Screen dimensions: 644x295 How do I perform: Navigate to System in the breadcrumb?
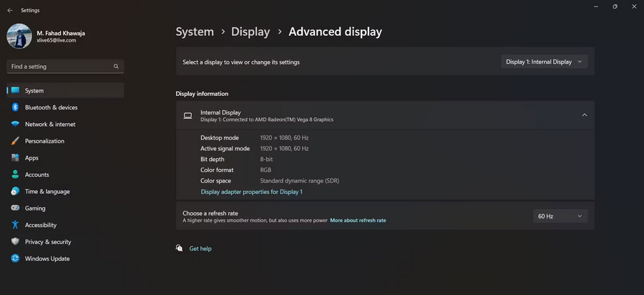(x=195, y=32)
